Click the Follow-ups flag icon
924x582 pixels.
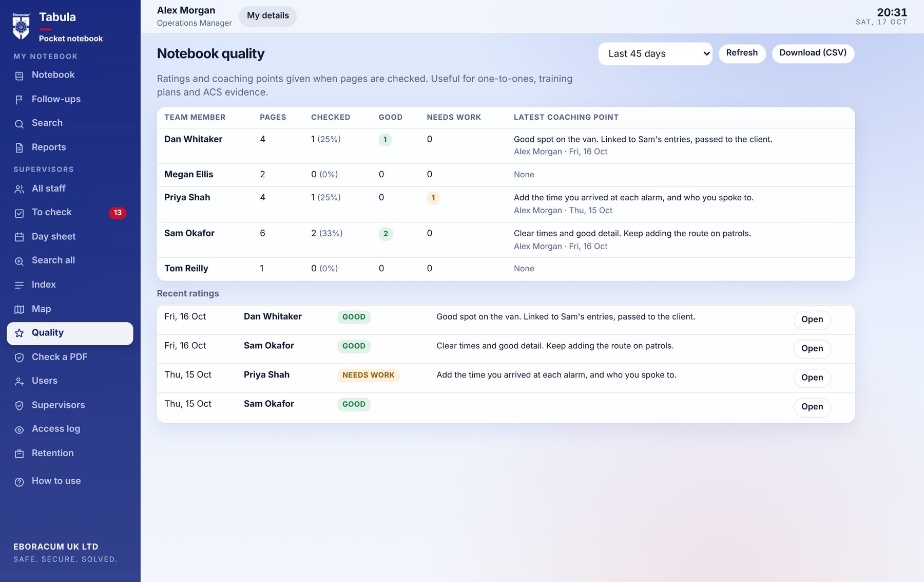(x=20, y=100)
